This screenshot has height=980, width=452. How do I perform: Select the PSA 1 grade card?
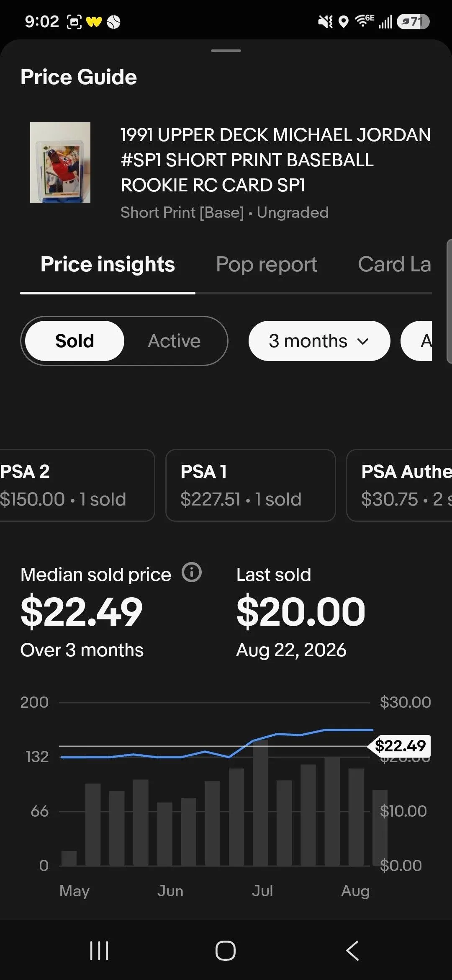click(251, 485)
